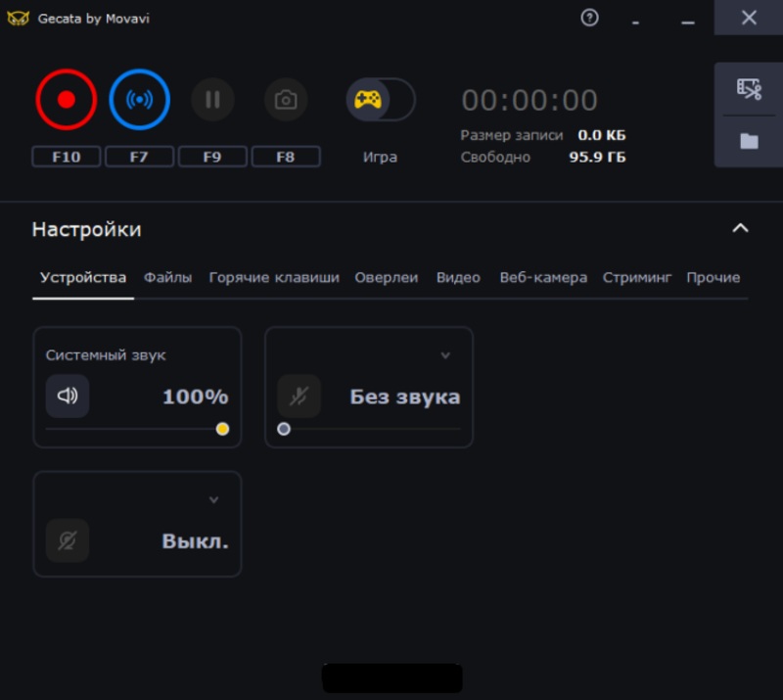Start streaming with the blue broadcast button
This screenshot has width=783, height=700.
pos(140,100)
